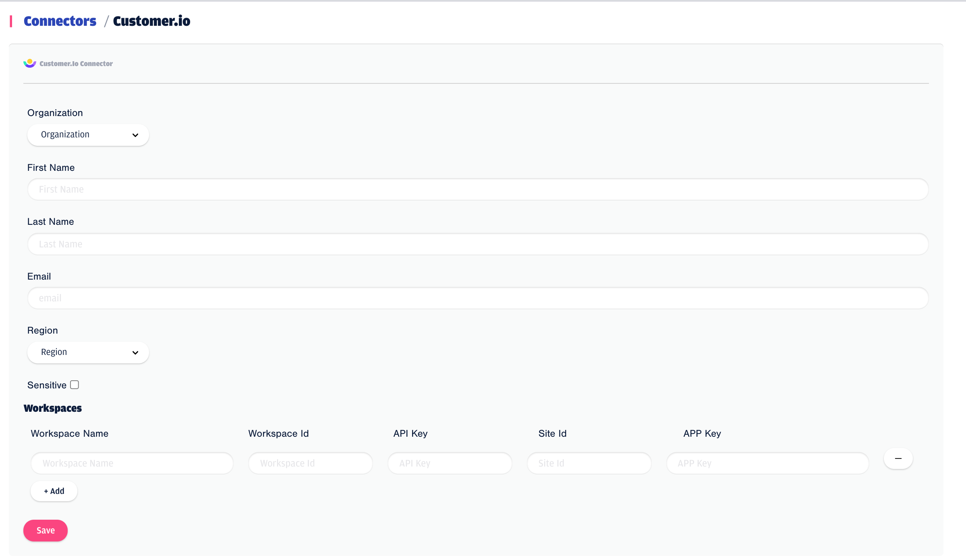Click the Site Id column label
966x560 pixels.
click(553, 433)
